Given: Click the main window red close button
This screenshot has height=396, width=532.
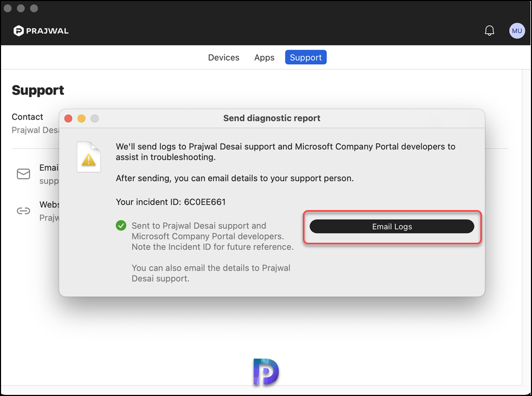Looking at the screenshot, I should 8,8.
